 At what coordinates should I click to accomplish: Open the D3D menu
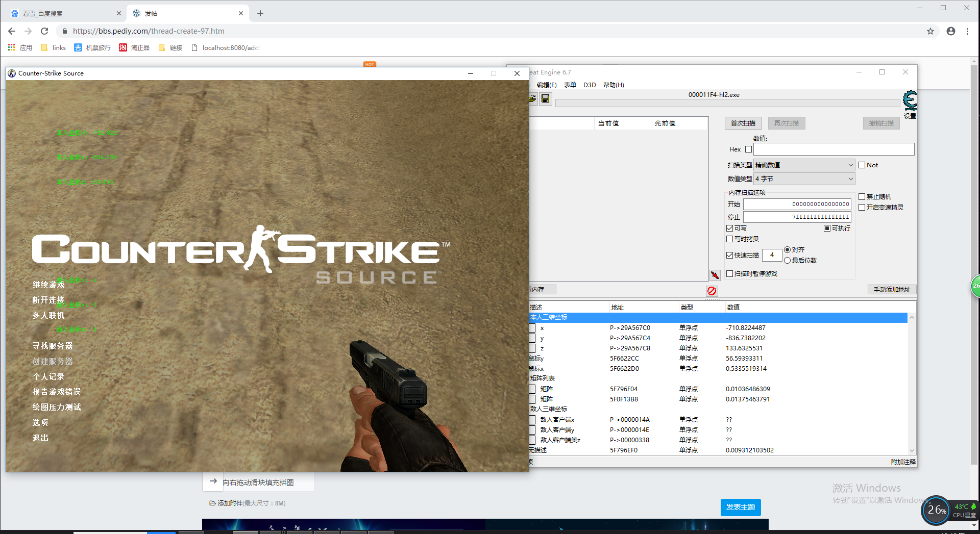[x=590, y=85]
